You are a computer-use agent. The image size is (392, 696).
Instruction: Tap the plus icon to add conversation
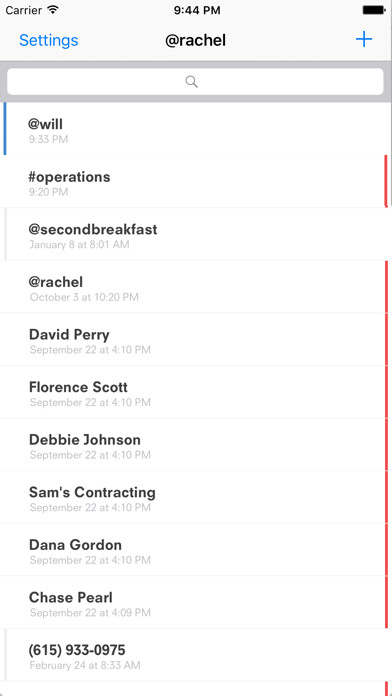point(364,40)
